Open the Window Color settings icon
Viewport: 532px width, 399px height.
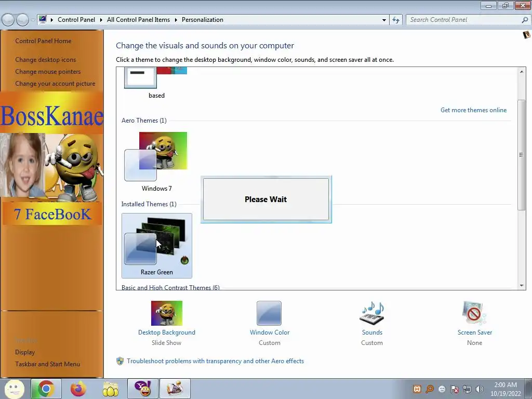(x=269, y=313)
